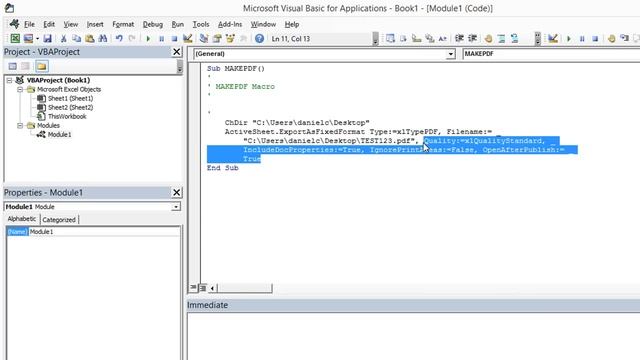Open the Insert menu
The height and width of the screenshot is (360, 640).
coord(95,24)
